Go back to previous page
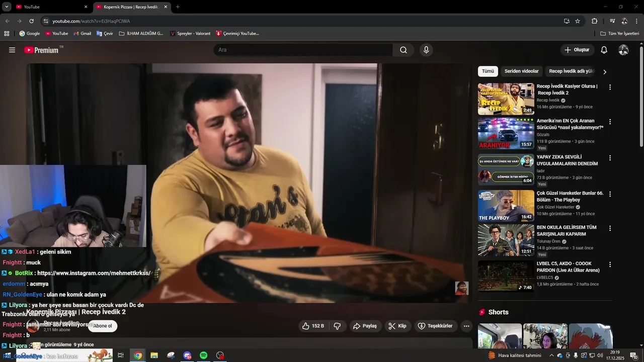This screenshot has height=362, width=644. 7,21
